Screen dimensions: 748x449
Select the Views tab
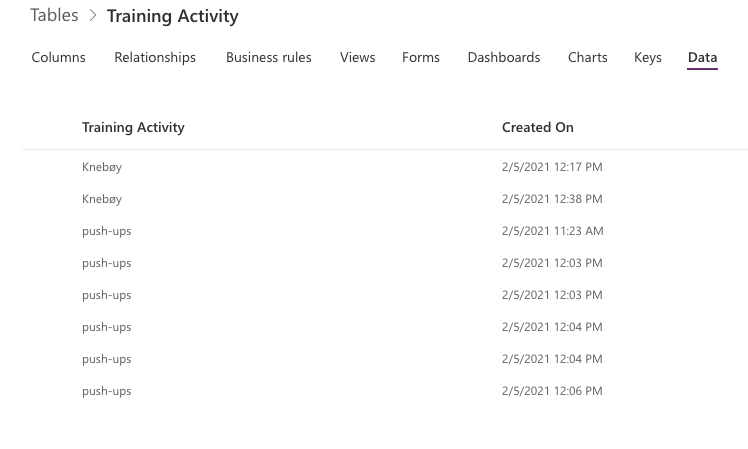click(x=357, y=57)
